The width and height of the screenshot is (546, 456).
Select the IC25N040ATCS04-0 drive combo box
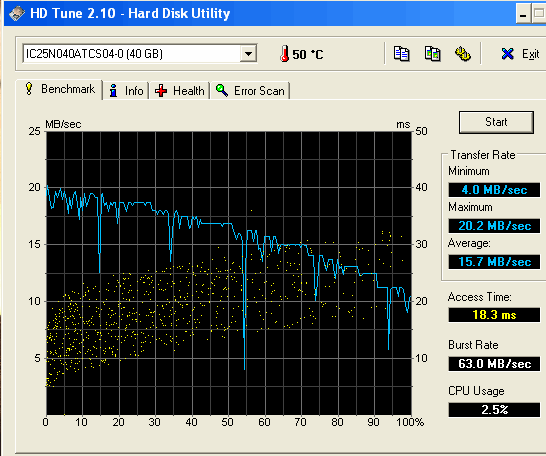pos(140,54)
